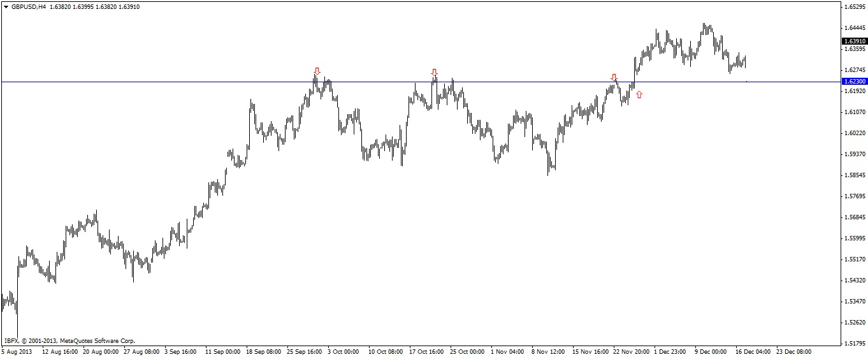The image size is (868, 357).
Task: Click price scale value 1.64445
Action: pyautogui.click(x=855, y=28)
